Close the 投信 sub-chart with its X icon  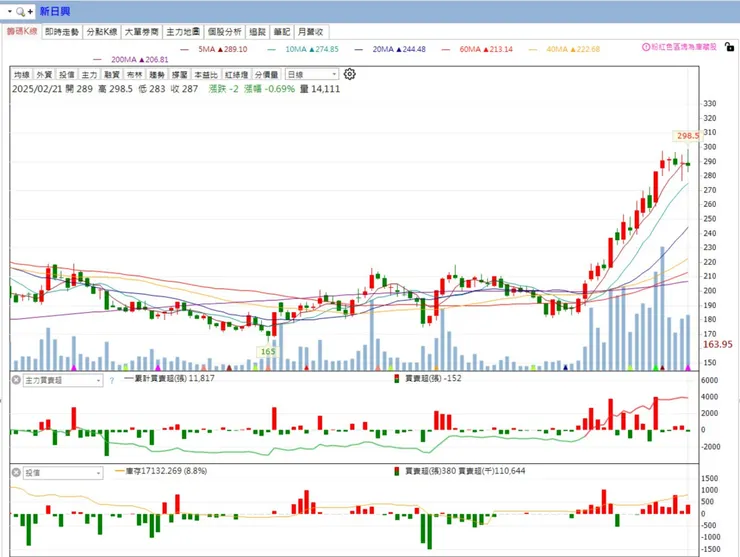[x=16, y=473]
